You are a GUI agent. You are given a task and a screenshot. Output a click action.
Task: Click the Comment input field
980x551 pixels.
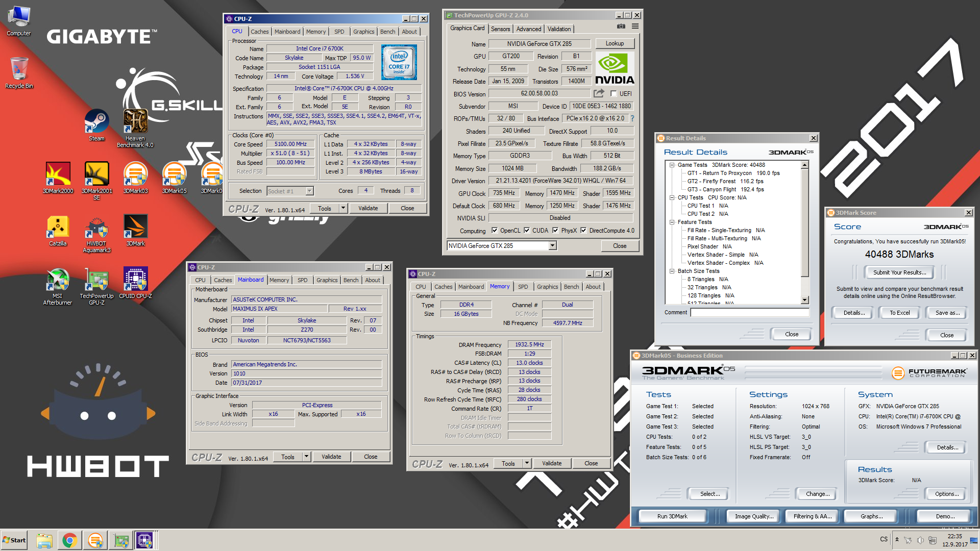pyautogui.click(x=750, y=312)
